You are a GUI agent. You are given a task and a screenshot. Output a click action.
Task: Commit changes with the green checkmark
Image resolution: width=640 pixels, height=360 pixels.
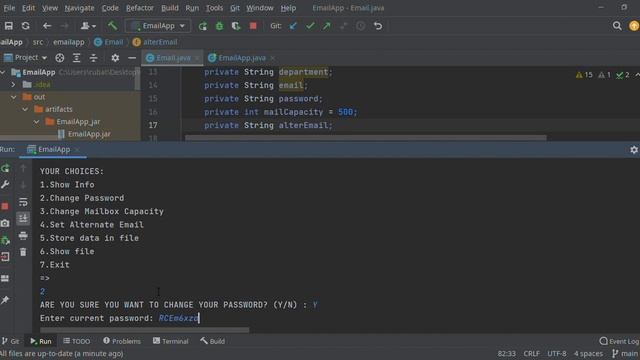tap(310, 26)
